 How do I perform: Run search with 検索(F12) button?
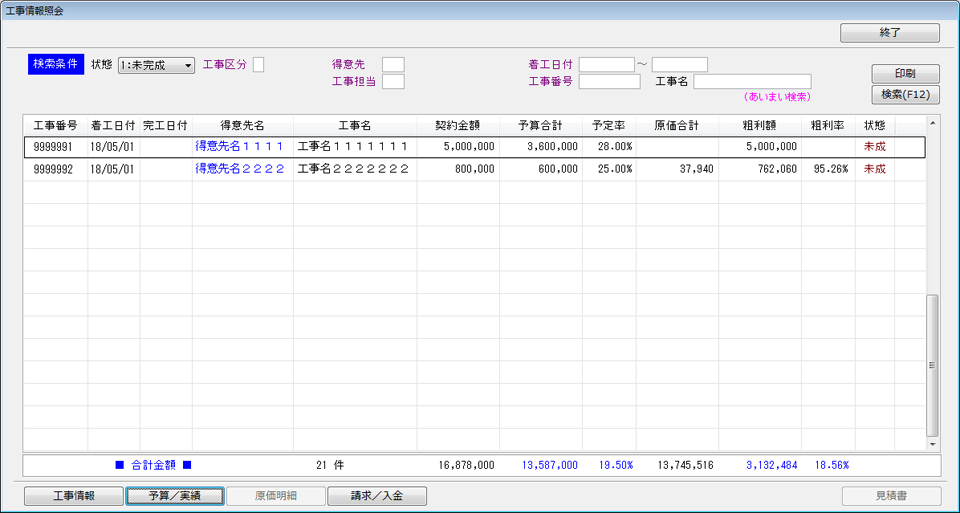point(906,95)
